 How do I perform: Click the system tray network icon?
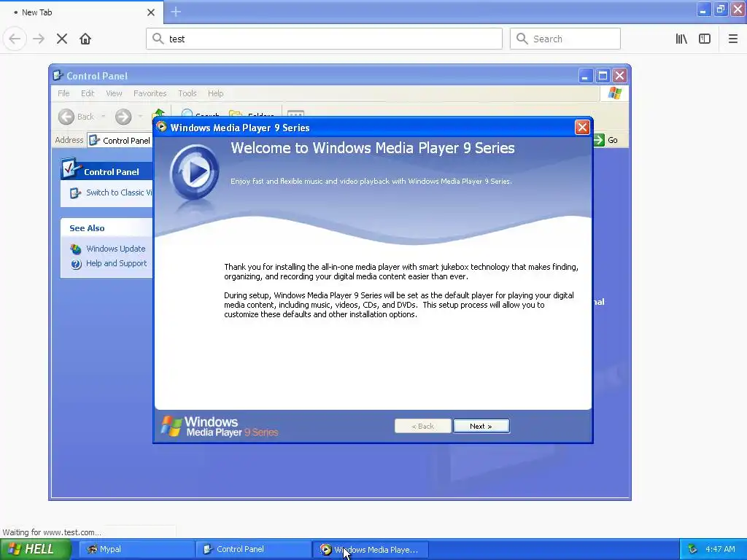coord(692,549)
